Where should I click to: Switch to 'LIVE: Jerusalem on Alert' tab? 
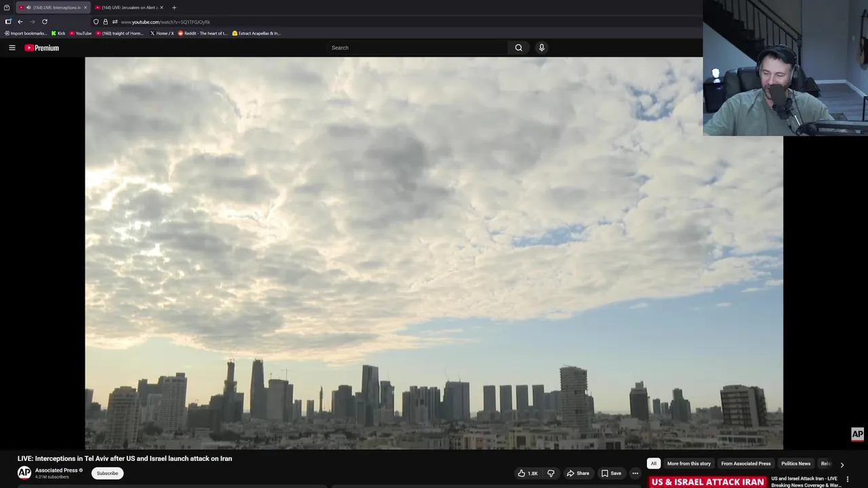click(x=129, y=7)
